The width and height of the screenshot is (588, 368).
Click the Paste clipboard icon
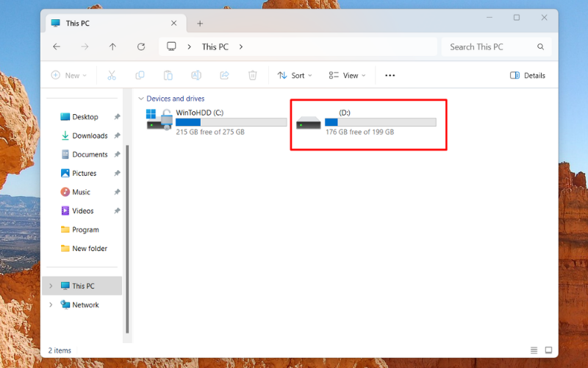168,75
